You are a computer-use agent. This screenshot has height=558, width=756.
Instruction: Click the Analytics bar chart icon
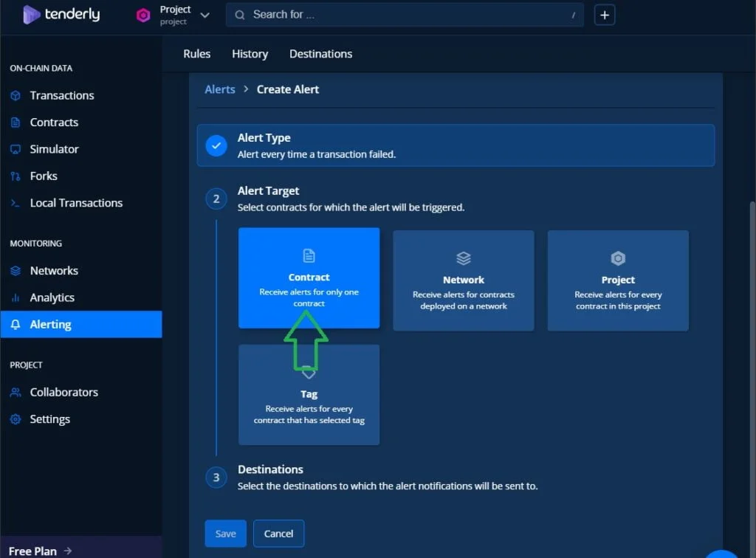click(16, 297)
